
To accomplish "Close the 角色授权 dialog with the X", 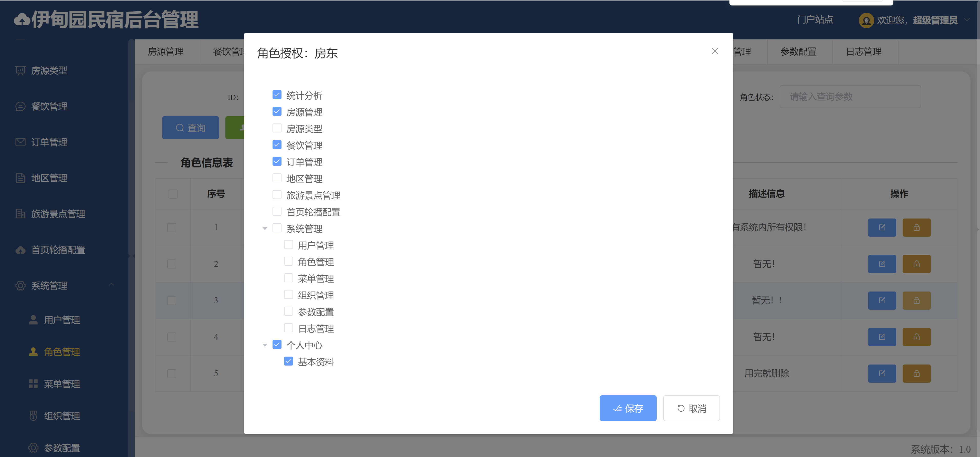I will [x=715, y=51].
